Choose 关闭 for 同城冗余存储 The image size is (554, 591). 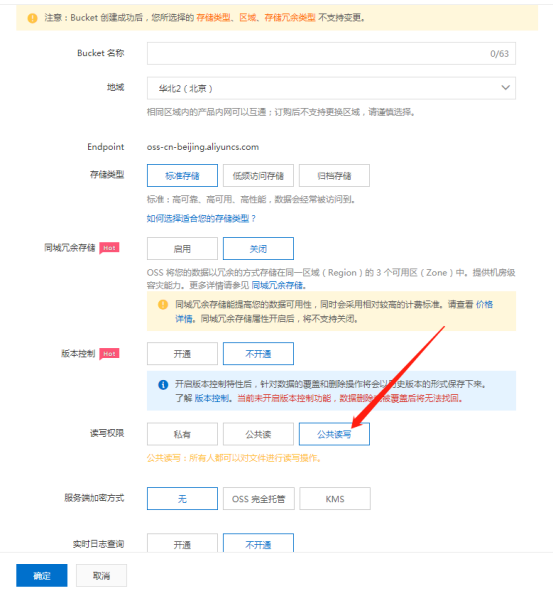click(x=258, y=249)
